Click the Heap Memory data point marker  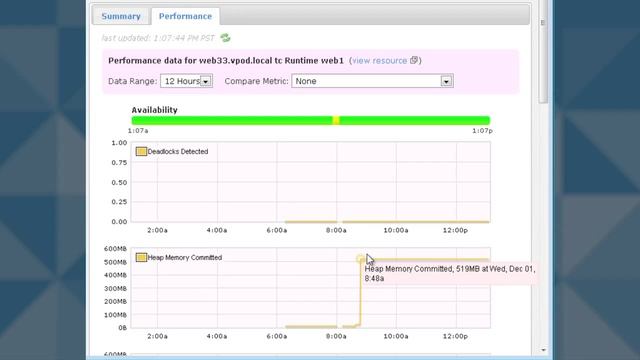[360, 259]
